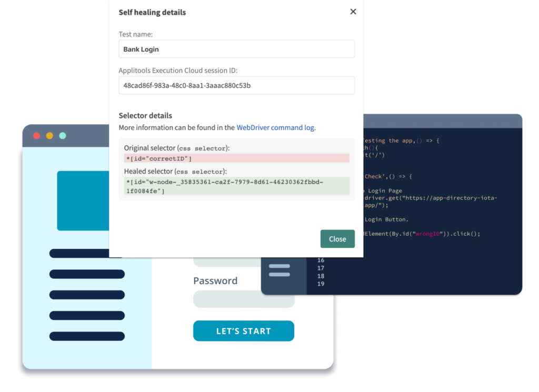Click the green dot in browser mockup
Screen dimensions: 539x392
(63, 136)
